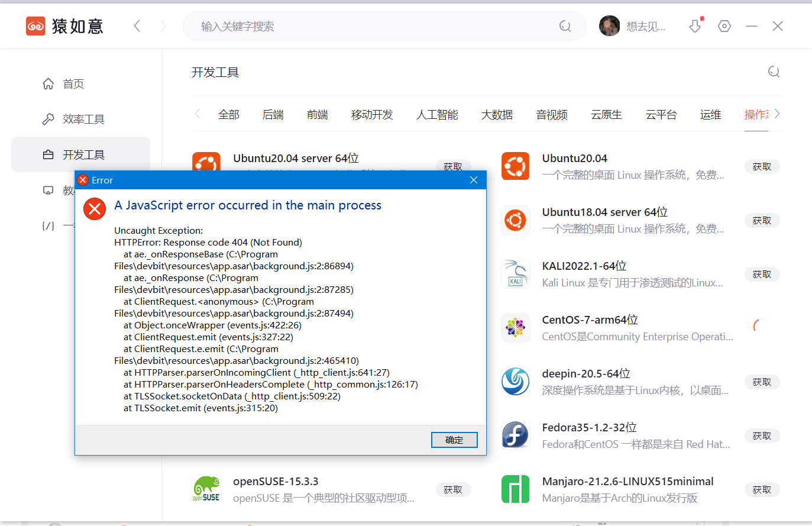Click the Ubuntu18.04 server 64位 icon
The height and width of the screenshot is (526, 812).
[515, 220]
